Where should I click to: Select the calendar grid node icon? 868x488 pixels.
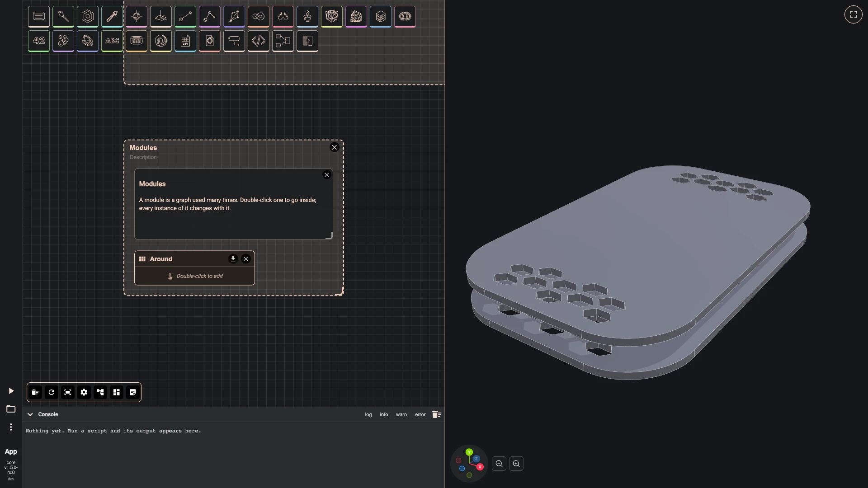click(x=137, y=41)
